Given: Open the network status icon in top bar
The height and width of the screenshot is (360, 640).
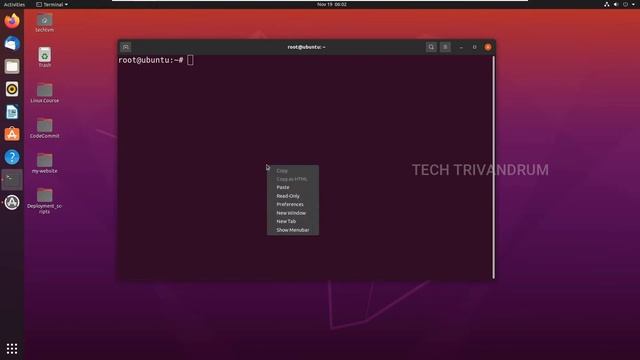Looking at the screenshot, I should point(607,4).
